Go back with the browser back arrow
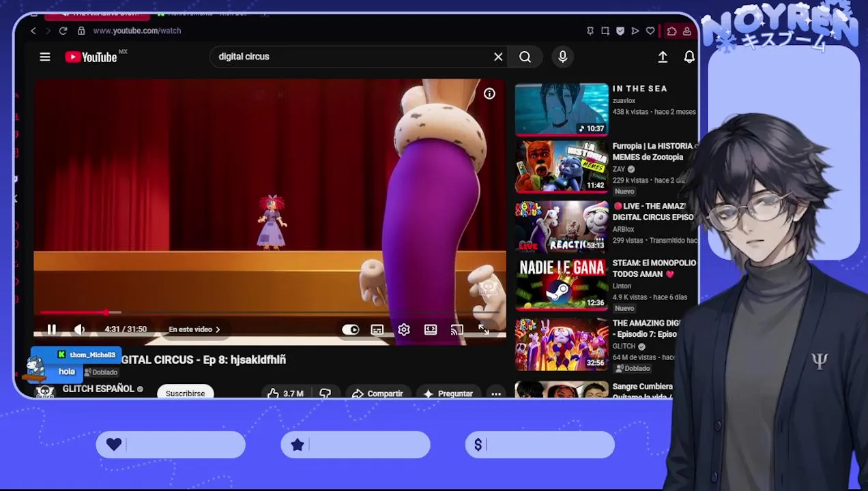The width and height of the screenshot is (868, 491). point(33,31)
